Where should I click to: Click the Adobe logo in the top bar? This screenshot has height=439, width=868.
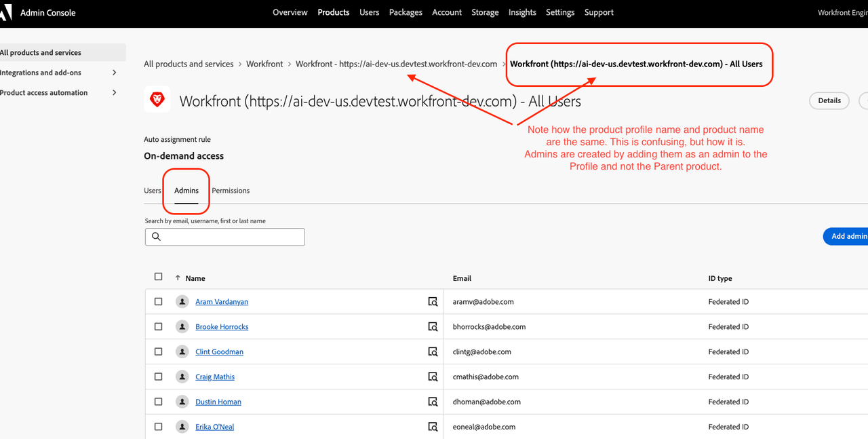(x=5, y=12)
